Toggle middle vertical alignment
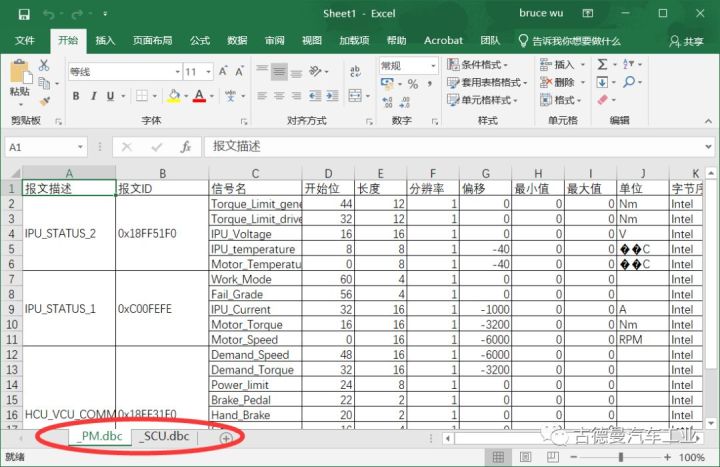 coord(279,71)
